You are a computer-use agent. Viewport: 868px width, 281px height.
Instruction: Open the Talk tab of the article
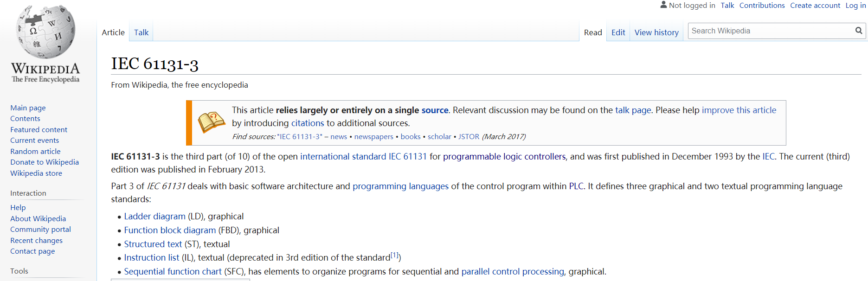[141, 32]
